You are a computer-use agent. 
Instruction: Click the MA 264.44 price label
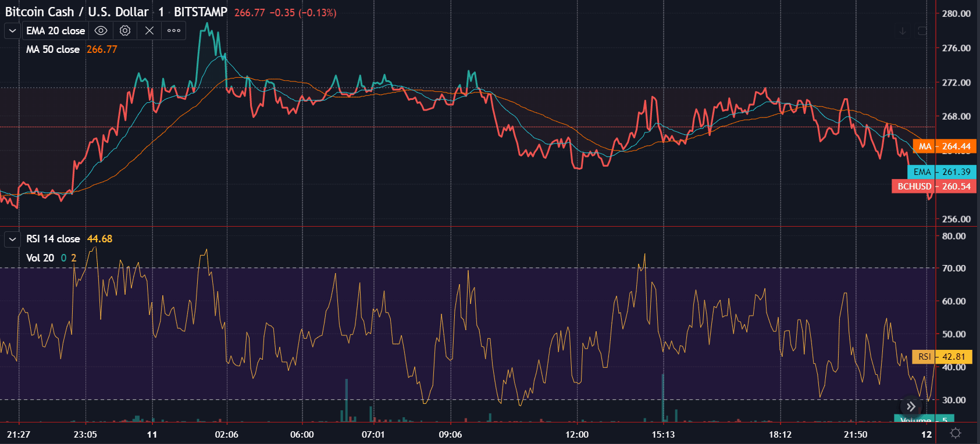point(945,146)
